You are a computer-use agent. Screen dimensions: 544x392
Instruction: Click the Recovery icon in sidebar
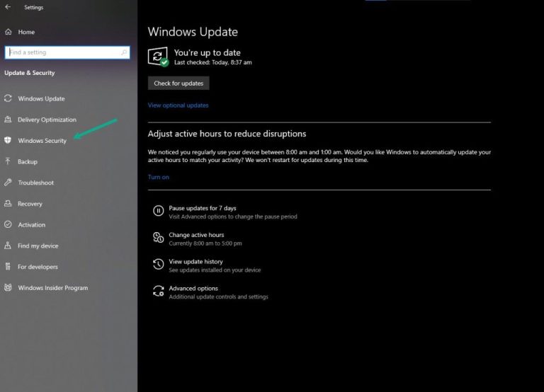tap(8, 204)
